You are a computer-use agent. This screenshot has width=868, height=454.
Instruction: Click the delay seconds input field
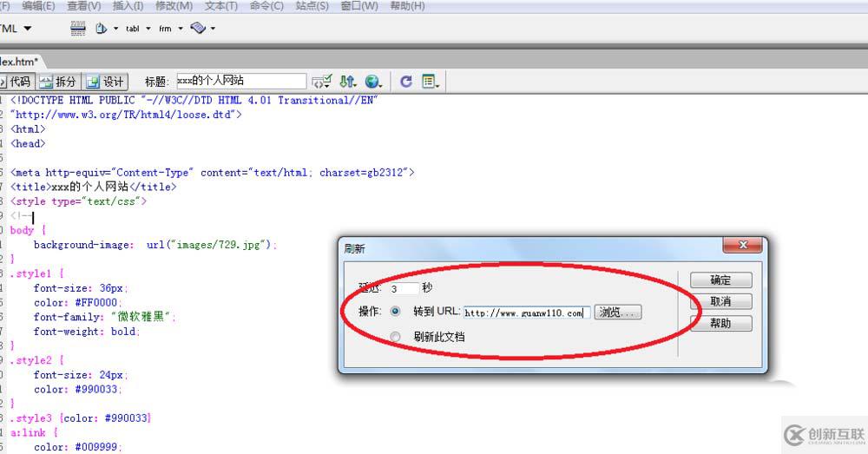click(404, 288)
